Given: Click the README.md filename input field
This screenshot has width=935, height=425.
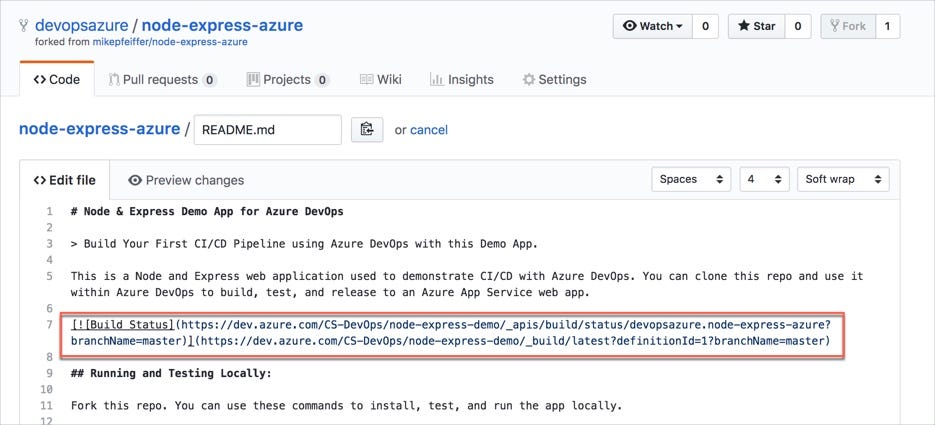Looking at the screenshot, I should [268, 129].
